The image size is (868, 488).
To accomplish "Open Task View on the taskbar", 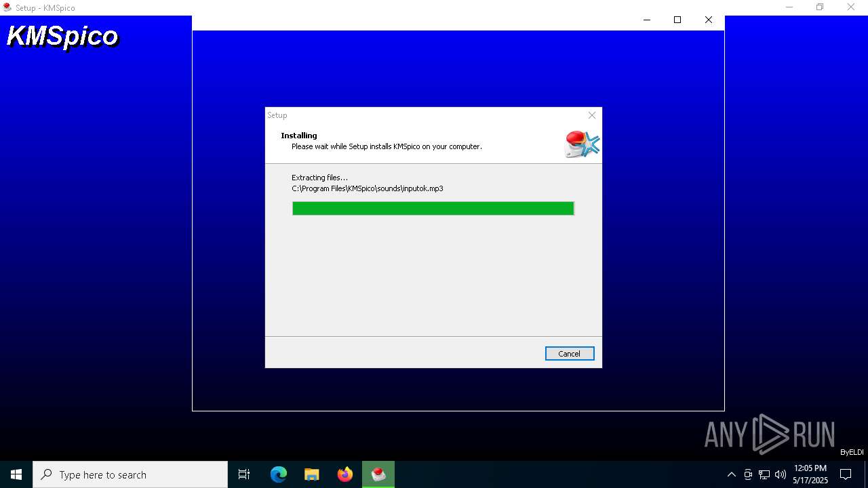I will coord(244,474).
